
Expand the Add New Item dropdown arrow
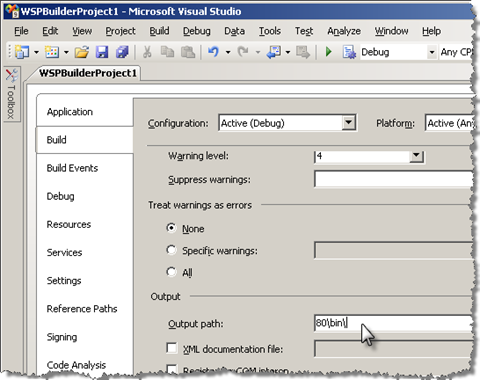point(66,52)
